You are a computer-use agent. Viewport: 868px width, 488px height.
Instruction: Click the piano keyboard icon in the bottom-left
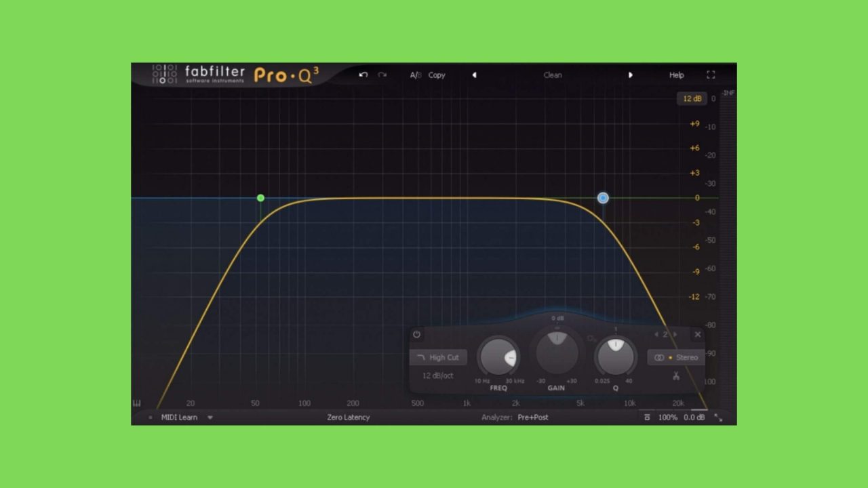point(136,403)
